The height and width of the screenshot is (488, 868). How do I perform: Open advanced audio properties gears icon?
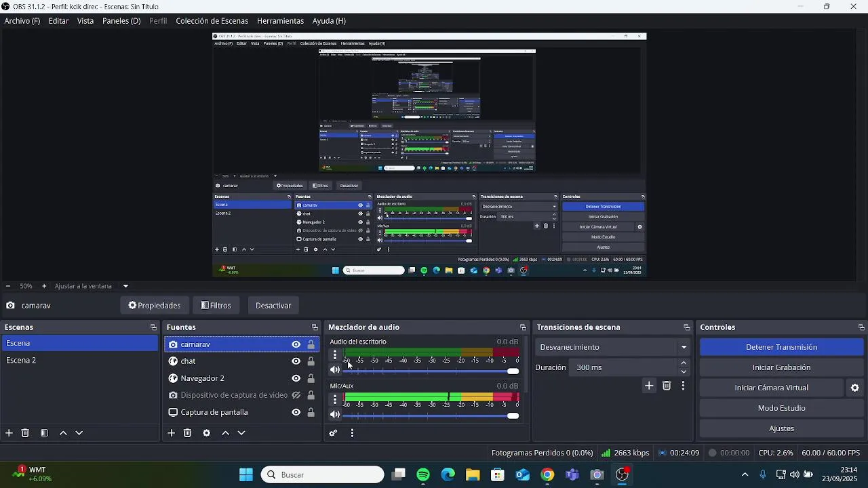click(334, 433)
